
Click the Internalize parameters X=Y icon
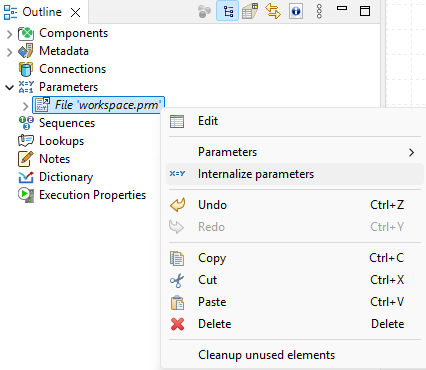177,174
